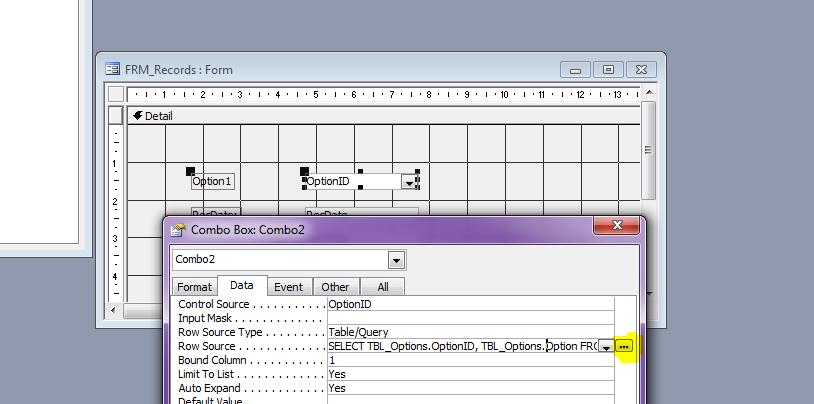Switch to the Event tab
Viewport: 814px width, 404px height.
point(288,287)
